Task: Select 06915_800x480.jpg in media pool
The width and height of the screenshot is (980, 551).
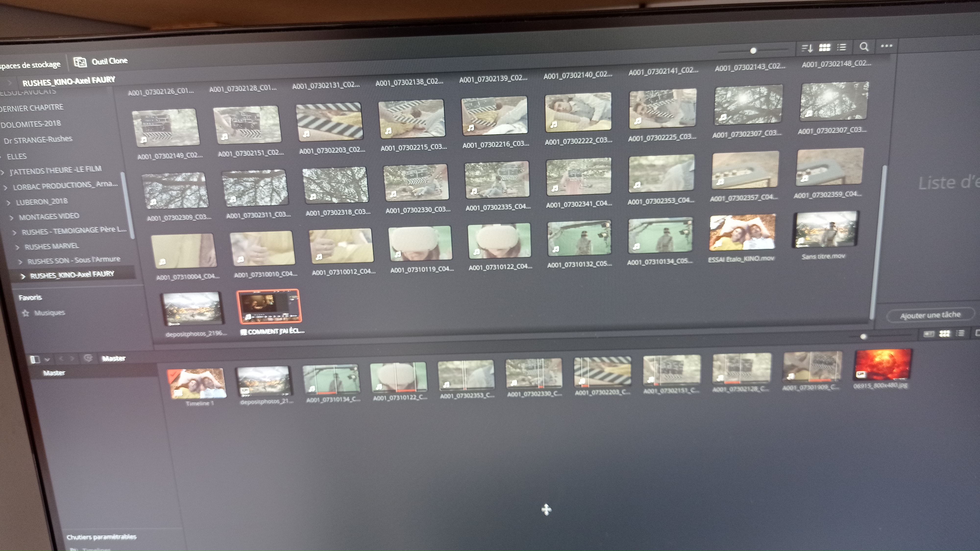Action: (883, 365)
